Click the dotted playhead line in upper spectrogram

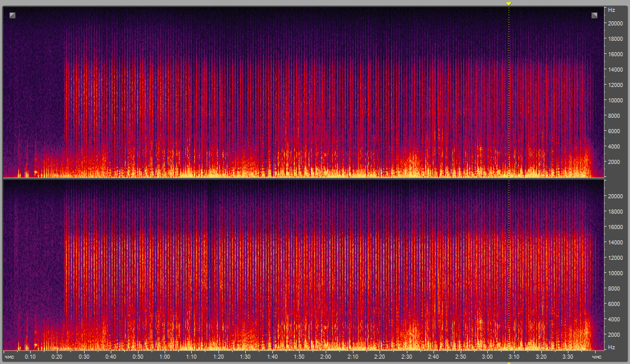click(509, 89)
